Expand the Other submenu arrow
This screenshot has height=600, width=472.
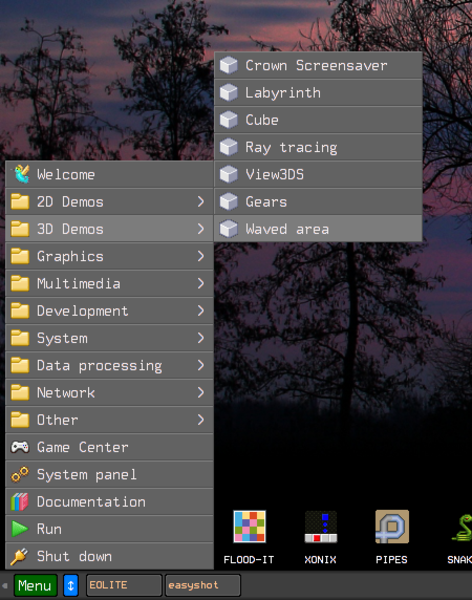pos(201,420)
